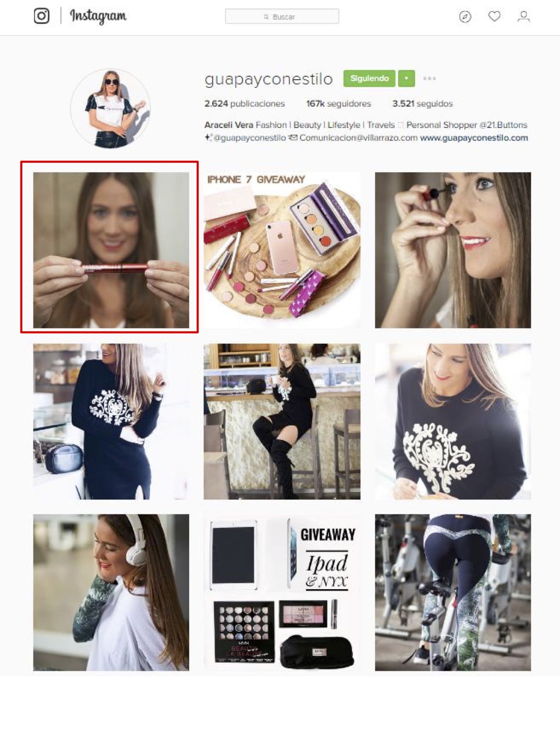Screen dimensions: 560x747
Task: Open the headphones photo post
Action: [x=111, y=593]
